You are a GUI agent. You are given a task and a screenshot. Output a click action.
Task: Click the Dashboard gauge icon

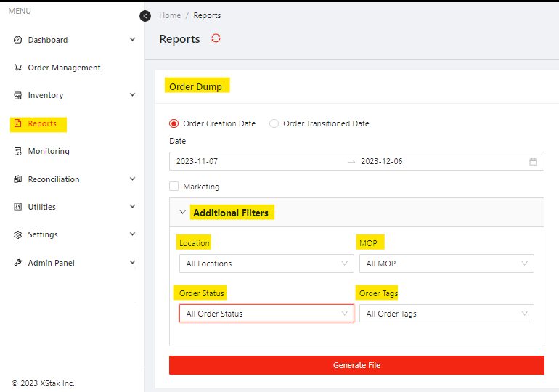[x=18, y=40]
